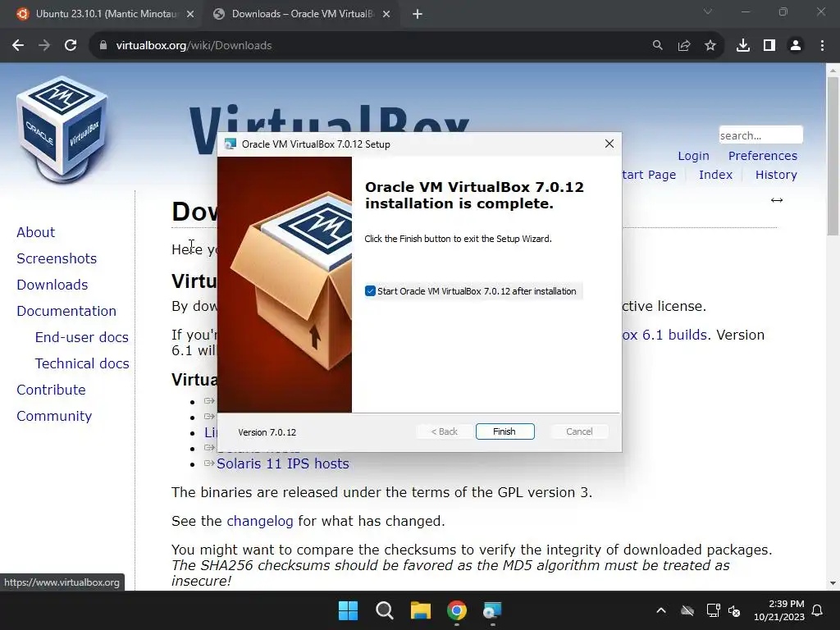This screenshot has width=840, height=630.
Task: Click the scrollbar down arrow
Action: (x=833, y=583)
